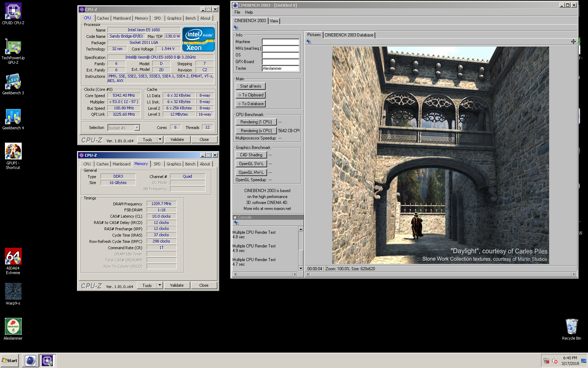
Task: Click the Intel Xeon logo in CPU-Z
Action: (198, 39)
